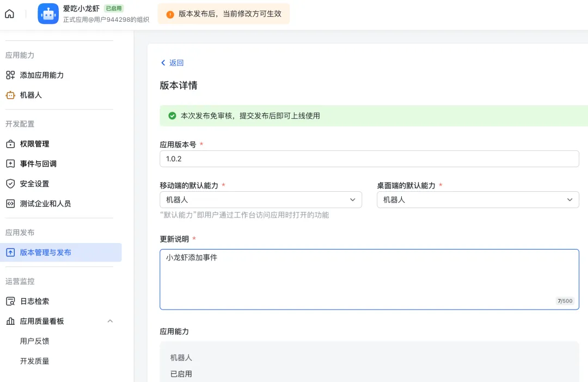Click the 测试企业和人员 code icon
Image resolution: width=588 pixels, height=382 pixels.
tap(10, 203)
